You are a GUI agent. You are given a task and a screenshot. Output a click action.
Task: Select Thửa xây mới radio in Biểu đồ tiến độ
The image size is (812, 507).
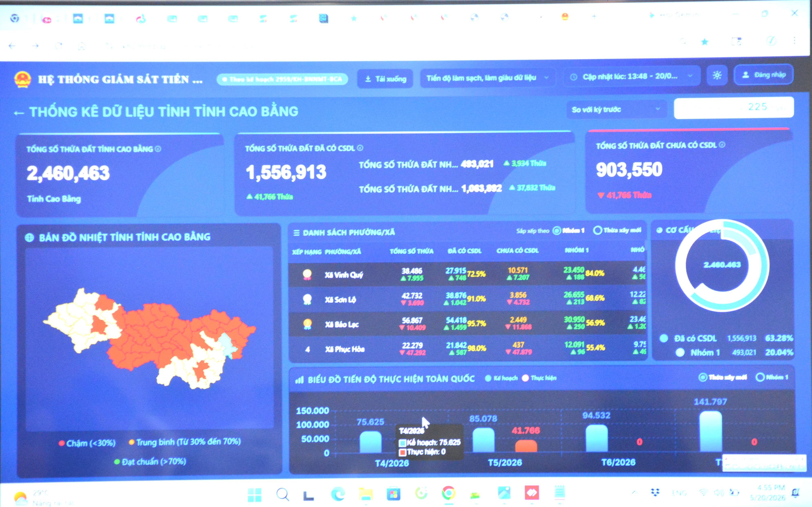pyautogui.click(x=703, y=377)
